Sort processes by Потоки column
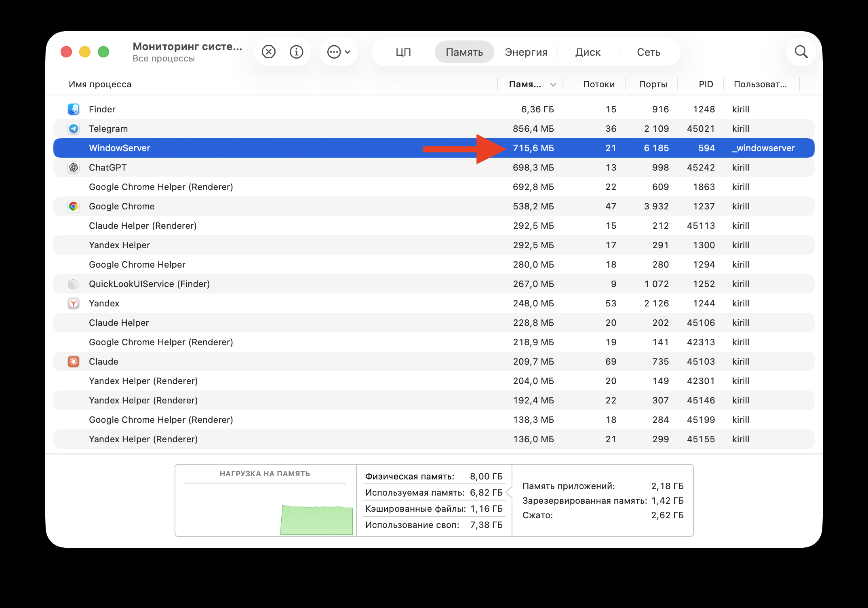This screenshot has width=868, height=608. click(599, 84)
